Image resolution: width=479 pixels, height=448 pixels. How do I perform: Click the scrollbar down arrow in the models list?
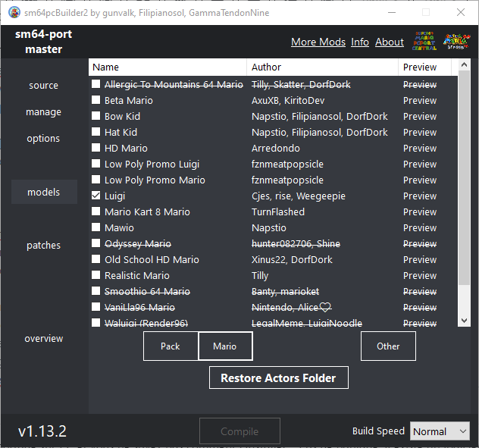point(465,321)
